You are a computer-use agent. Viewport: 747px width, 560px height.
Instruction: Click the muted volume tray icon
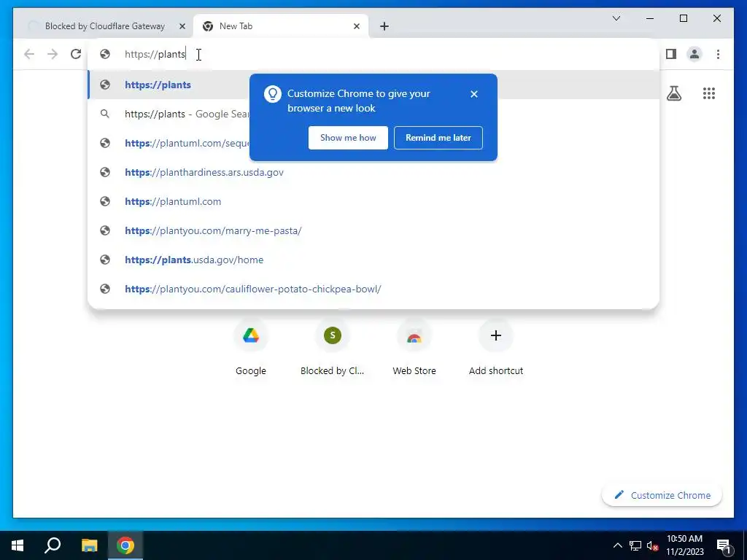[652, 545]
